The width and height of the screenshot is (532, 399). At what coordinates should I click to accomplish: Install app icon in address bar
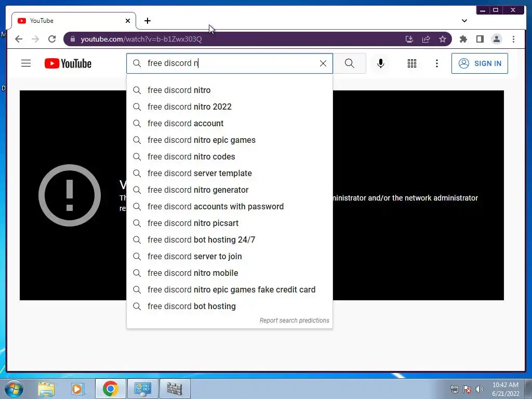409,39
